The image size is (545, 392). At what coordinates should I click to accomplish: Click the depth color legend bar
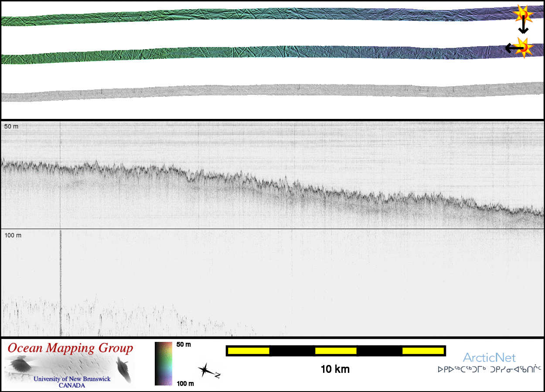[x=164, y=364]
